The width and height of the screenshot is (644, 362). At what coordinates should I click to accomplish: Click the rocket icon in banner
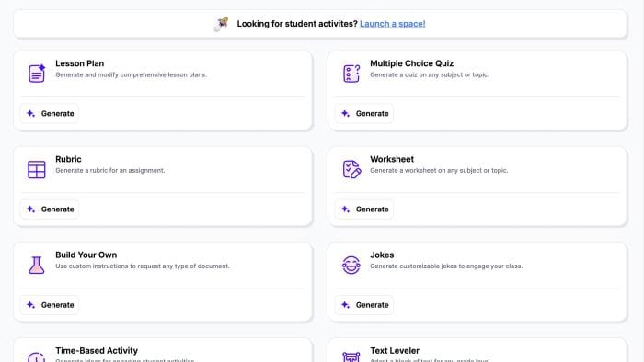(x=222, y=24)
